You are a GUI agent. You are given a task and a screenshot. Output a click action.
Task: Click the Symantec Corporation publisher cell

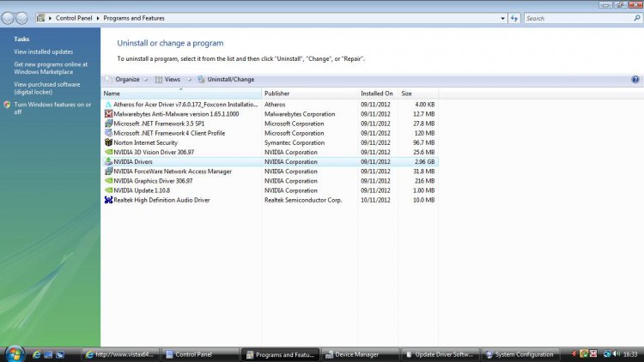click(295, 143)
